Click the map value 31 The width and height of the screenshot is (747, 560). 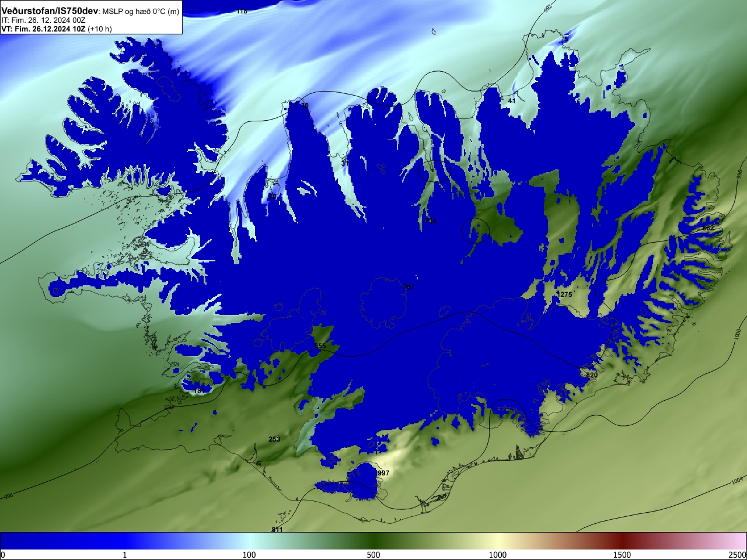(345, 163)
